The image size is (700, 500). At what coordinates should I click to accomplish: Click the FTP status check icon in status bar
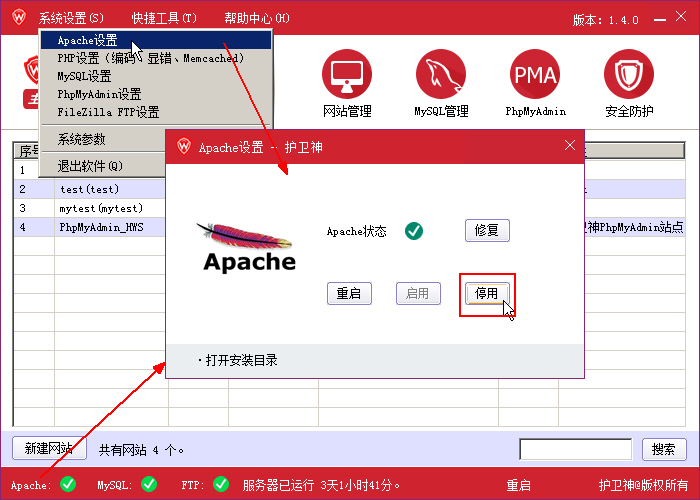[x=221, y=484]
